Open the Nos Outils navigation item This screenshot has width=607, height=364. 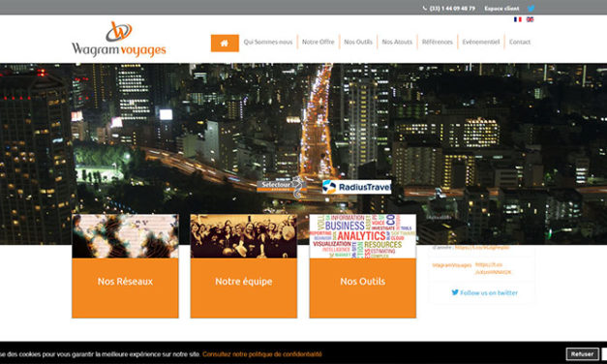click(x=358, y=42)
